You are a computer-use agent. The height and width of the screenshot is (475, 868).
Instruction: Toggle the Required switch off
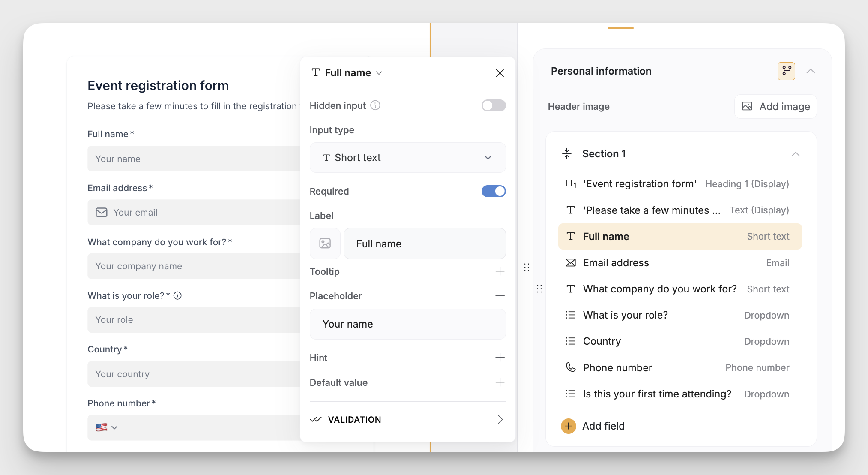[x=494, y=191]
